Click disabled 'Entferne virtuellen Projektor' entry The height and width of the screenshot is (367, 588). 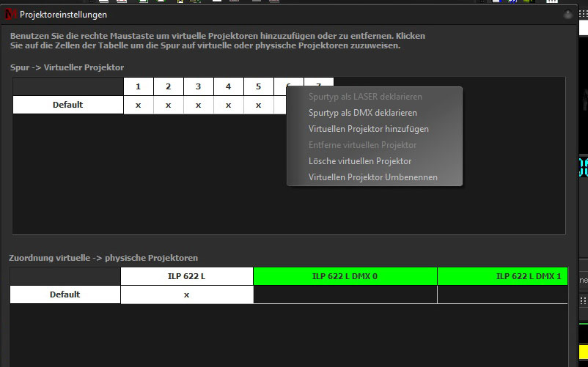click(x=362, y=145)
